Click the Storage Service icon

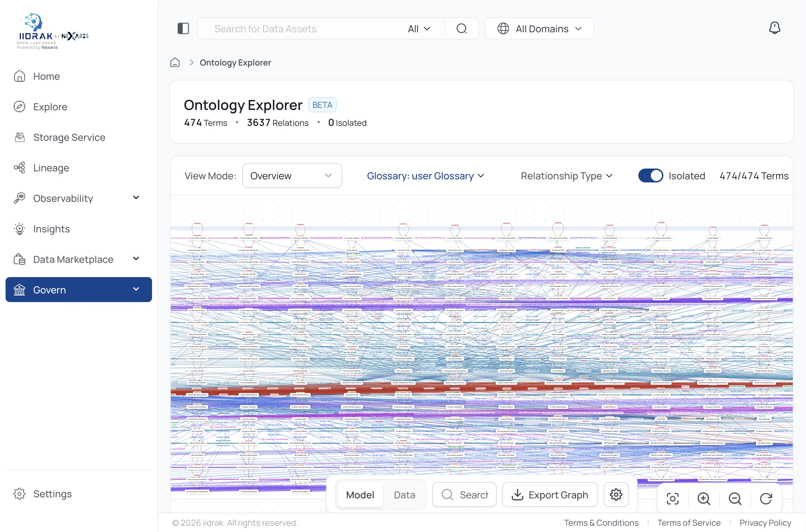19,137
